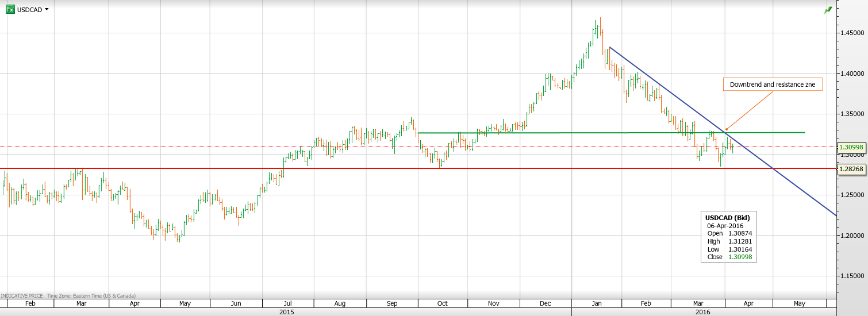This screenshot has width=868, height=316.
Task: Click the 2016 year label on timeline
Action: pos(702,312)
